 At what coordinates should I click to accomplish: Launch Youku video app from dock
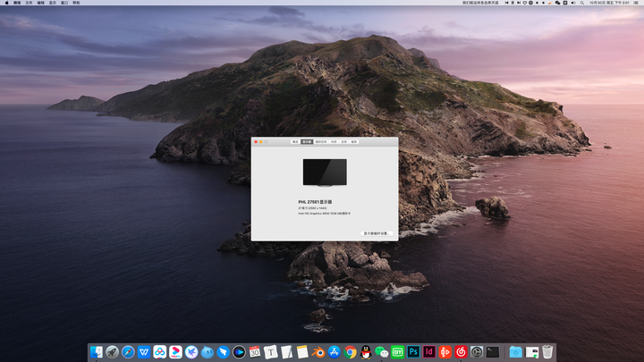175,352
